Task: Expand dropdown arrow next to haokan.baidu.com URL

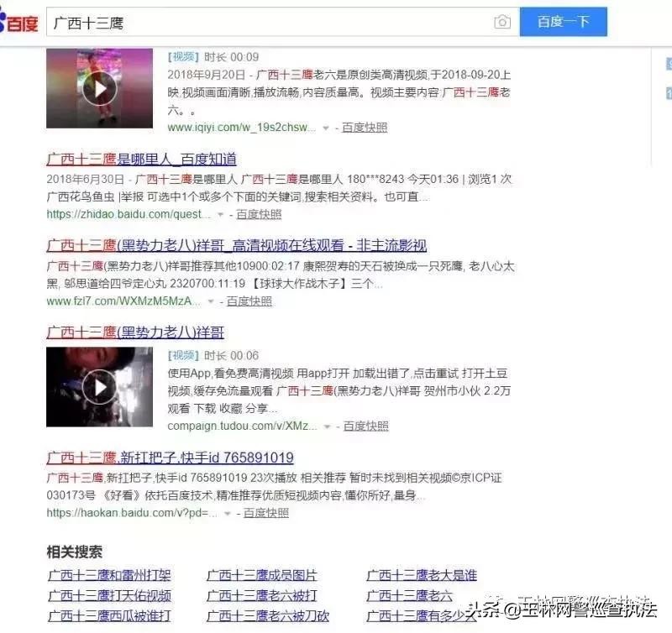Action: (228, 513)
